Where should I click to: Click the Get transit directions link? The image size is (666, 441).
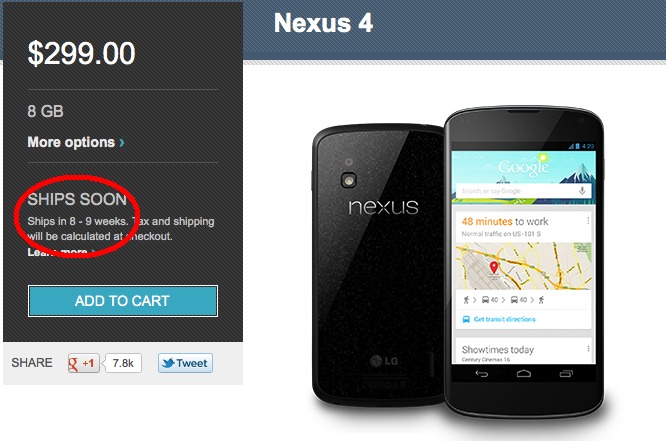pos(504,319)
